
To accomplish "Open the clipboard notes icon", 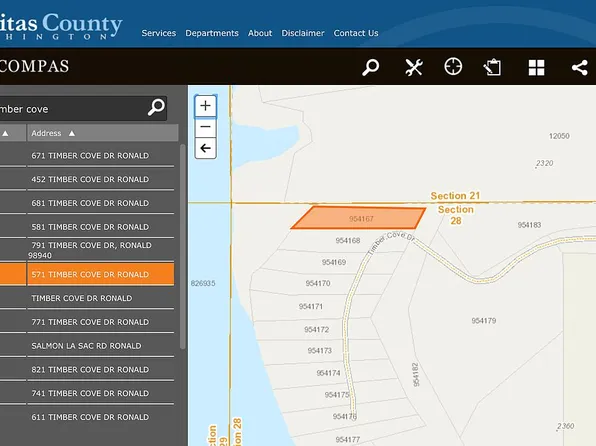I will click(x=492, y=68).
